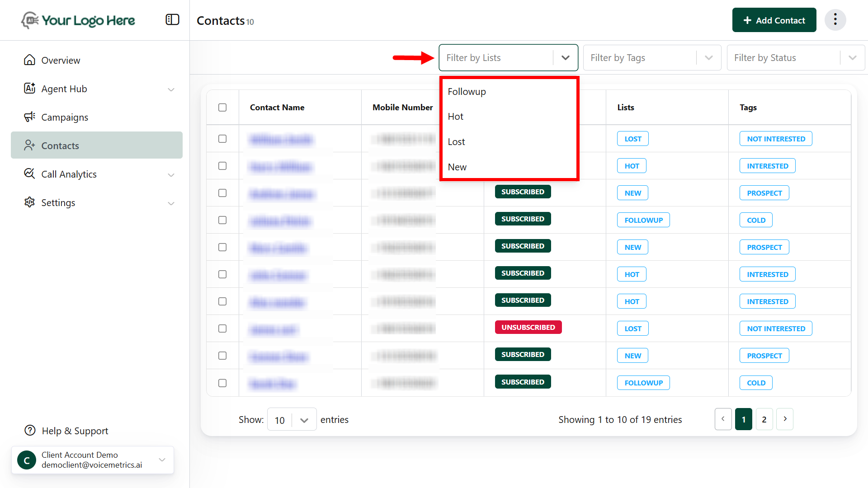Click the Campaigns megaphone icon

pyautogui.click(x=29, y=117)
